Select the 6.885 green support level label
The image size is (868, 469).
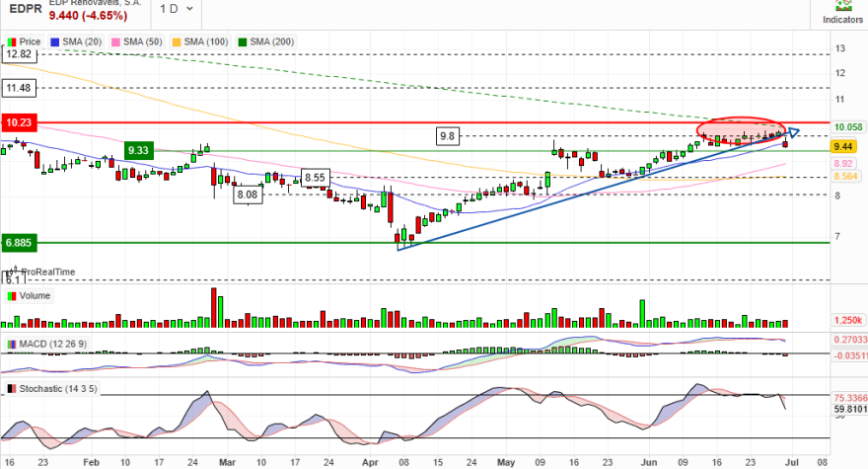click(x=19, y=243)
